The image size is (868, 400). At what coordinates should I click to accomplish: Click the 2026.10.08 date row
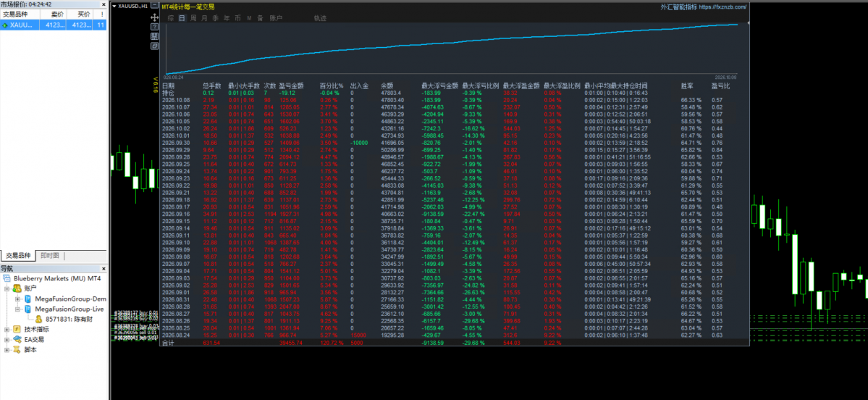[x=176, y=100]
